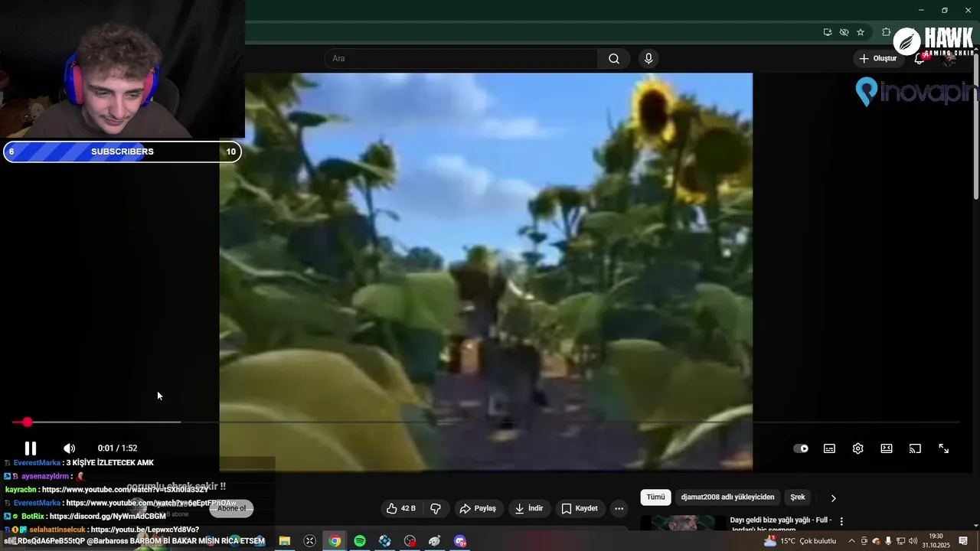
Task: Focus the YouTube 'Ara' search field
Action: pyautogui.click(x=461, y=59)
